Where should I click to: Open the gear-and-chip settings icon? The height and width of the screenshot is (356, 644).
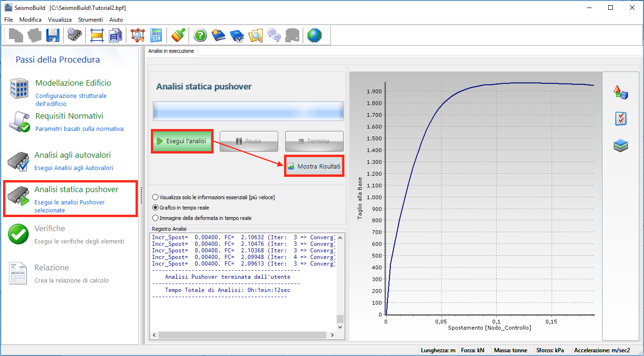click(x=74, y=35)
